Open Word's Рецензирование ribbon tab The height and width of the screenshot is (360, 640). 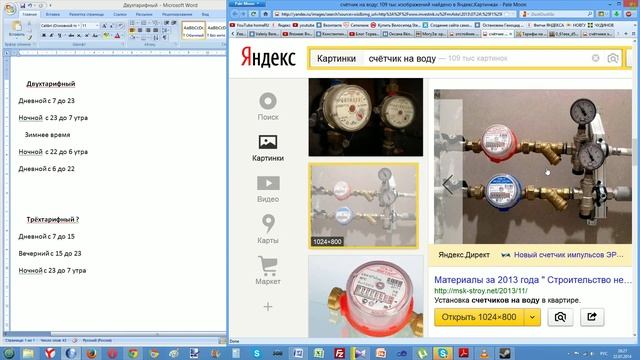(177, 14)
